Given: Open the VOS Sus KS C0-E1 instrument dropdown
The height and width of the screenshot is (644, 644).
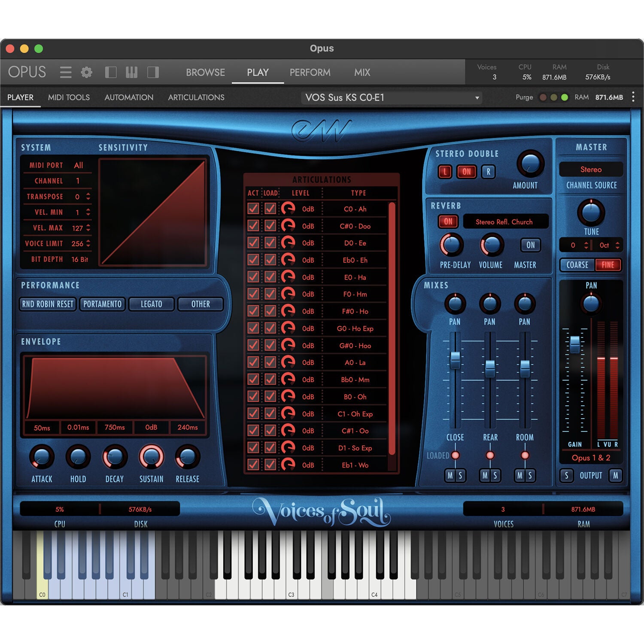Looking at the screenshot, I should 391,97.
